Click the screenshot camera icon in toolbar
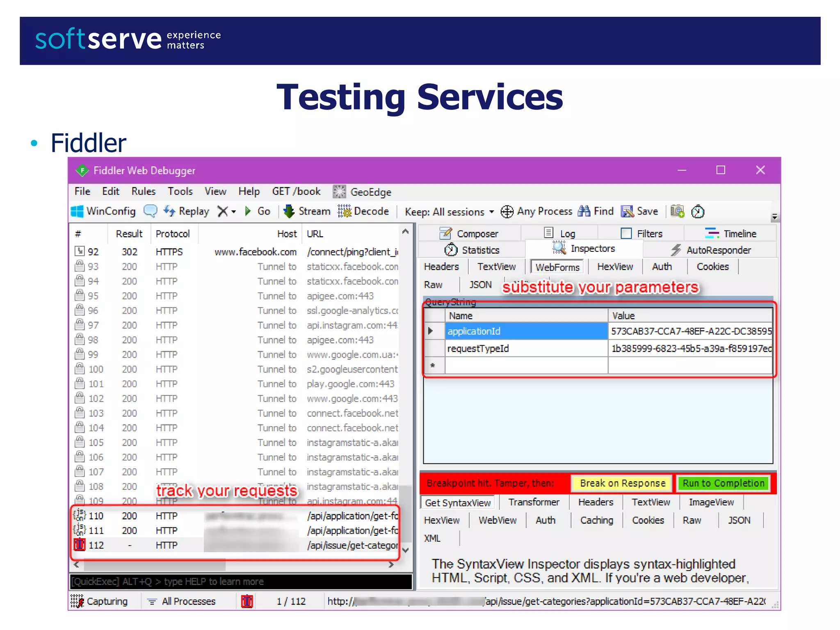The image size is (840, 630). point(677,211)
